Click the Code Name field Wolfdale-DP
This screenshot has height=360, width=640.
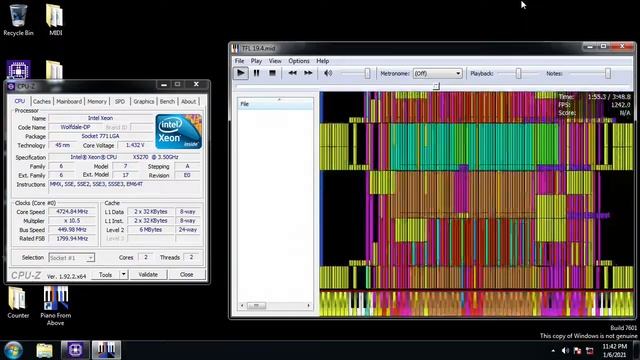pyautogui.click(x=76, y=127)
